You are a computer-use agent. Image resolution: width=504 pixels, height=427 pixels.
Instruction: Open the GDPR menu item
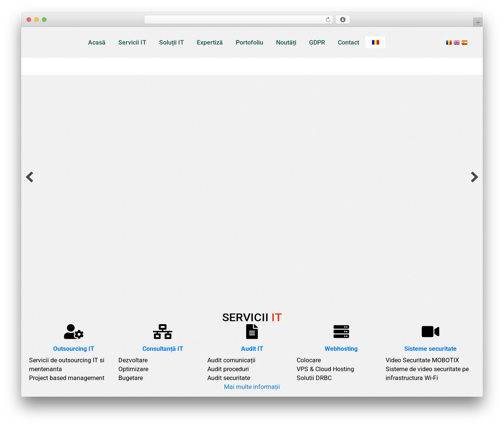click(317, 42)
